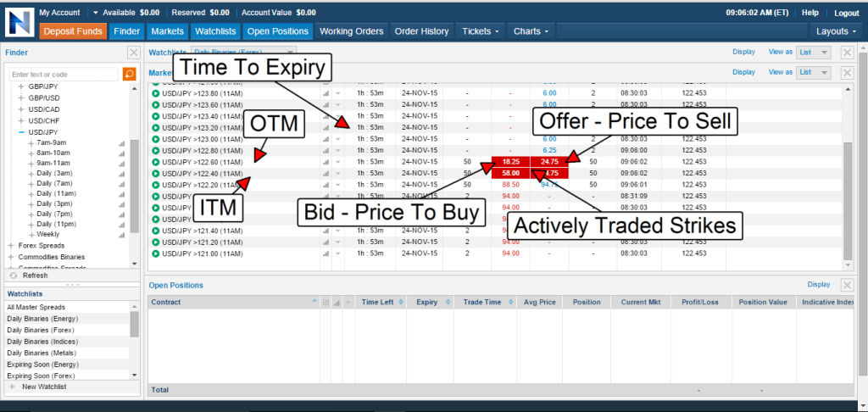Close the Open Positions panel
This screenshot has height=412, width=868.
coord(847,285)
